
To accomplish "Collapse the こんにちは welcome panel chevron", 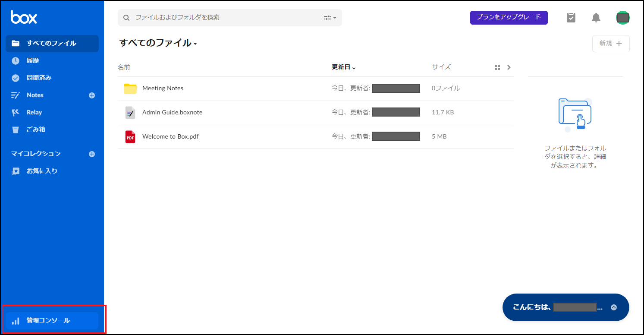I will (614, 307).
